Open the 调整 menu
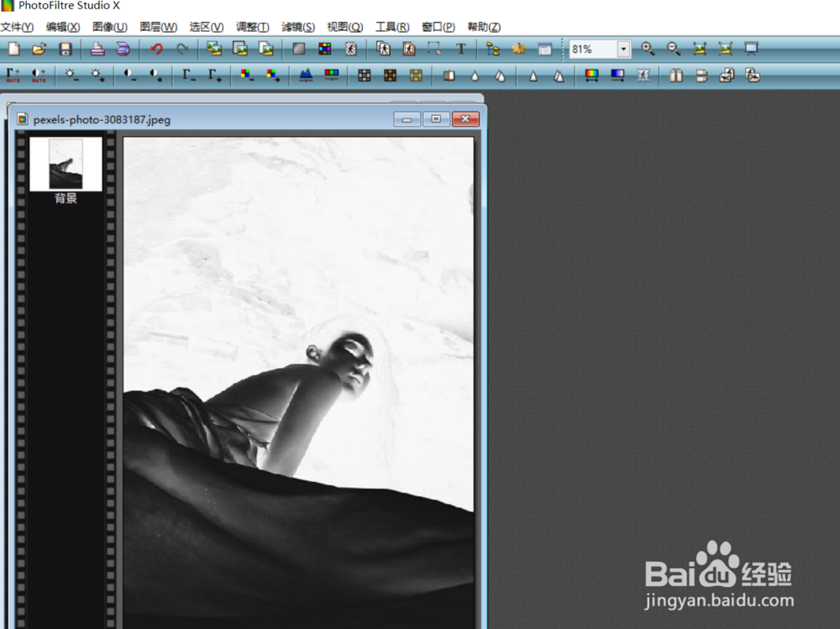The width and height of the screenshot is (840, 629). 252,27
